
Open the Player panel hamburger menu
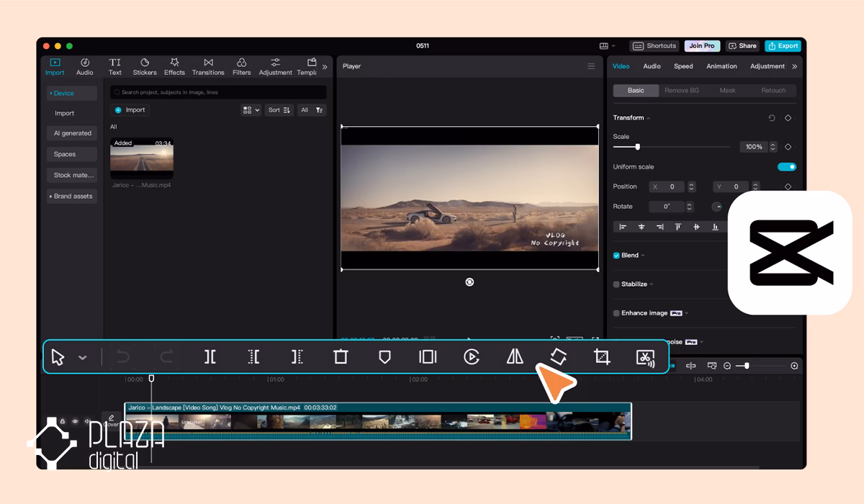591,66
